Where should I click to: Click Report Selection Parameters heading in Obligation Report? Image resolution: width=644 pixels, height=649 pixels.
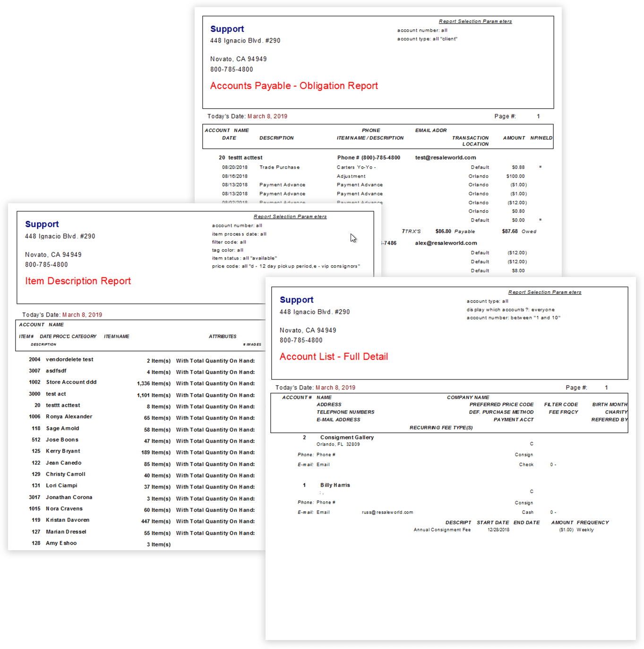tap(475, 21)
